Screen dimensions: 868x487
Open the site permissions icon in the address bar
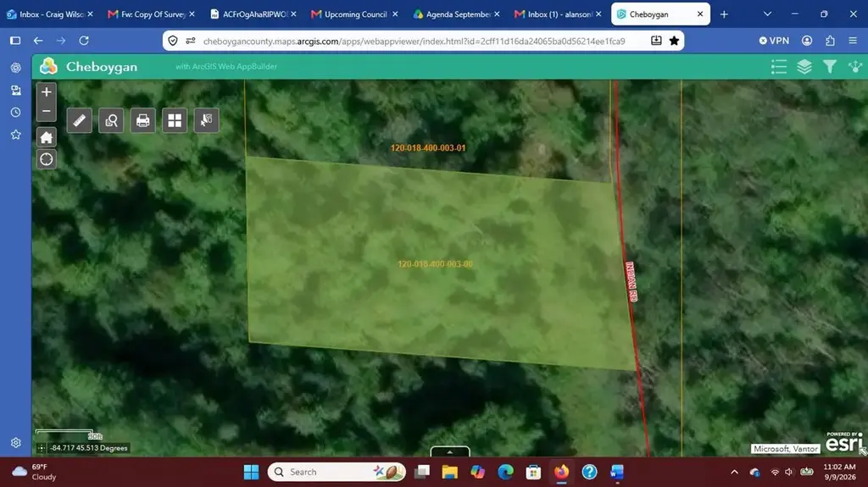click(x=191, y=41)
